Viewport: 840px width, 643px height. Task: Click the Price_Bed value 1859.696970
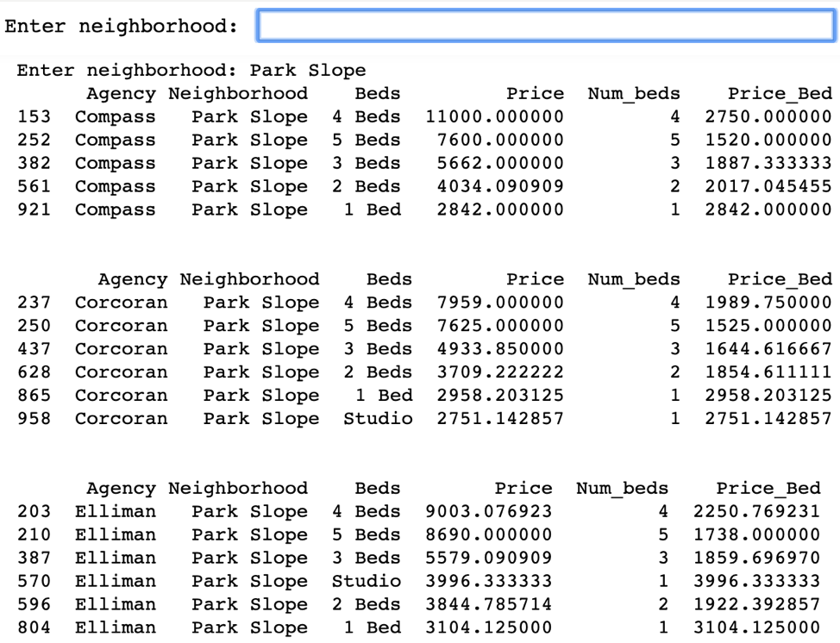click(x=757, y=559)
